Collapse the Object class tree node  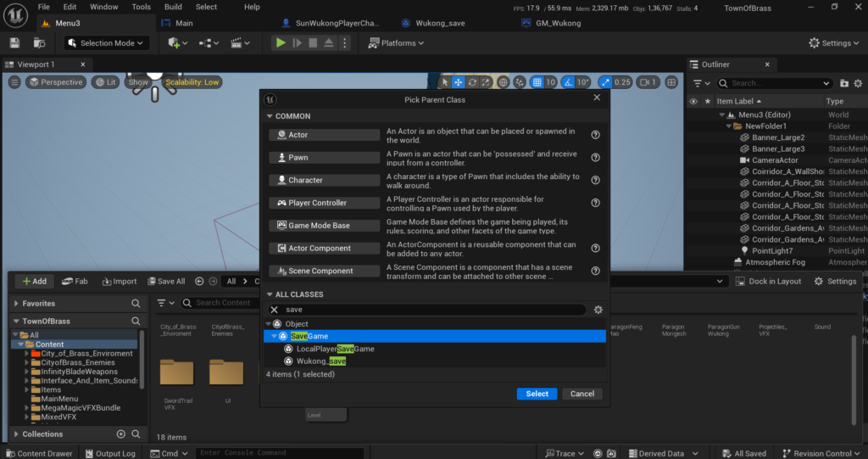click(269, 324)
